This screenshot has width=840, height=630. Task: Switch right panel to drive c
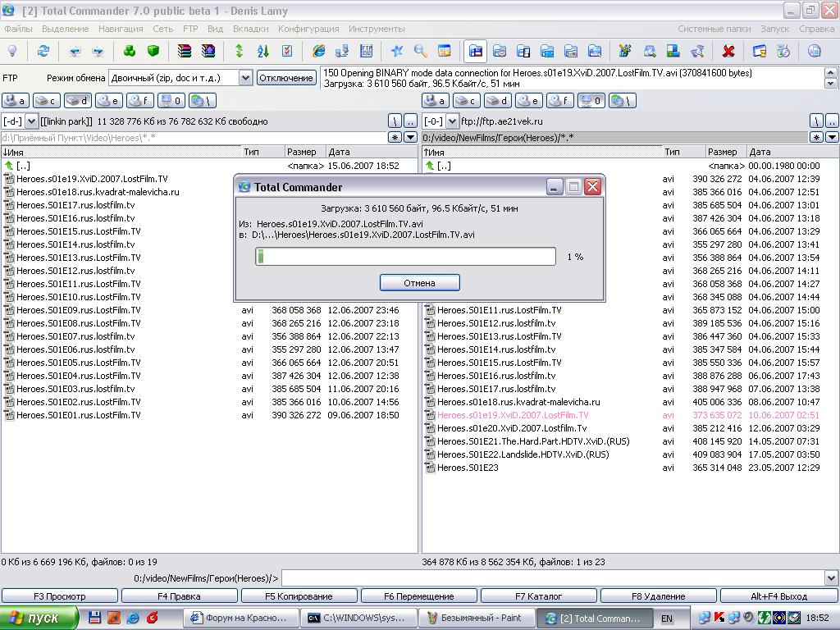pos(467,100)
